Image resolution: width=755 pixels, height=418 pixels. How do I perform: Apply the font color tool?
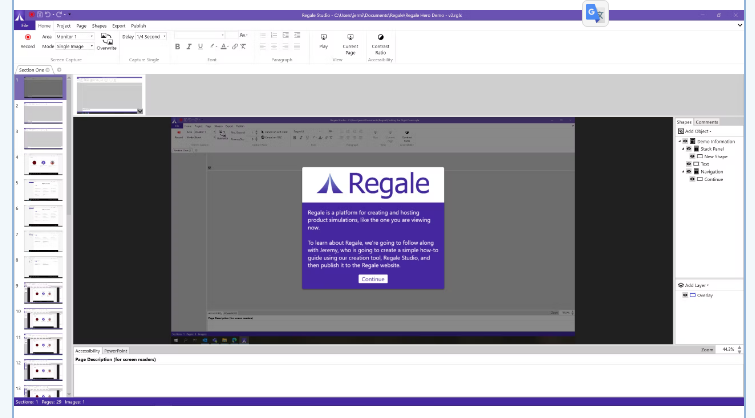(x=224, y=47)
